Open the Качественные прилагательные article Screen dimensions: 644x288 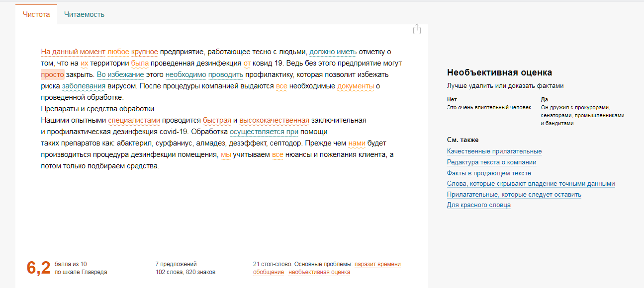coord(494,151)
